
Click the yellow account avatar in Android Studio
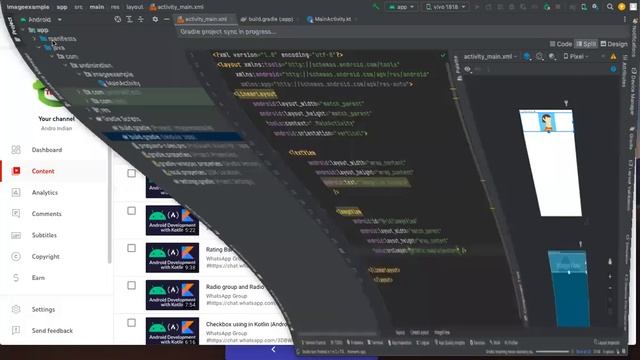(622, 7)
